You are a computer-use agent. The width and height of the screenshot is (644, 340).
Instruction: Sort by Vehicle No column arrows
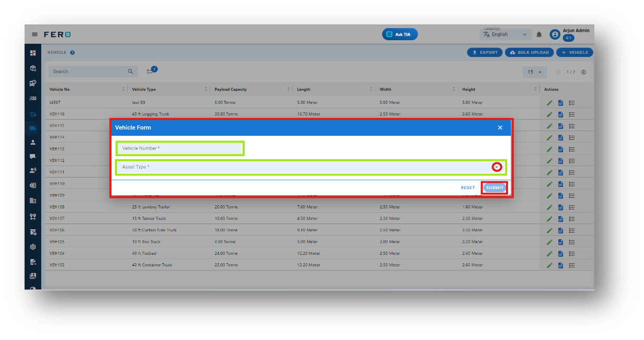[124, 89]
